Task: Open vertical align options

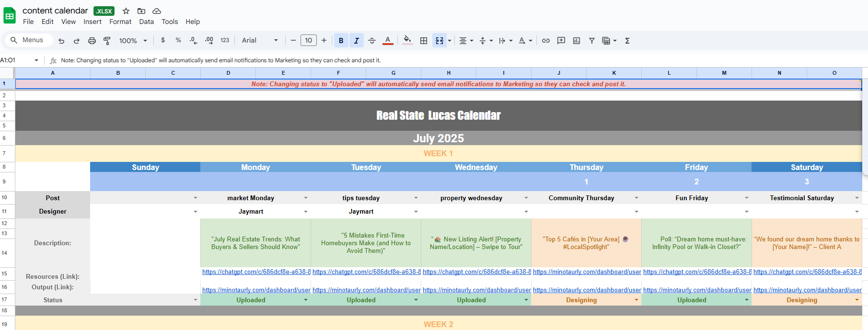Action: (486, 41)
